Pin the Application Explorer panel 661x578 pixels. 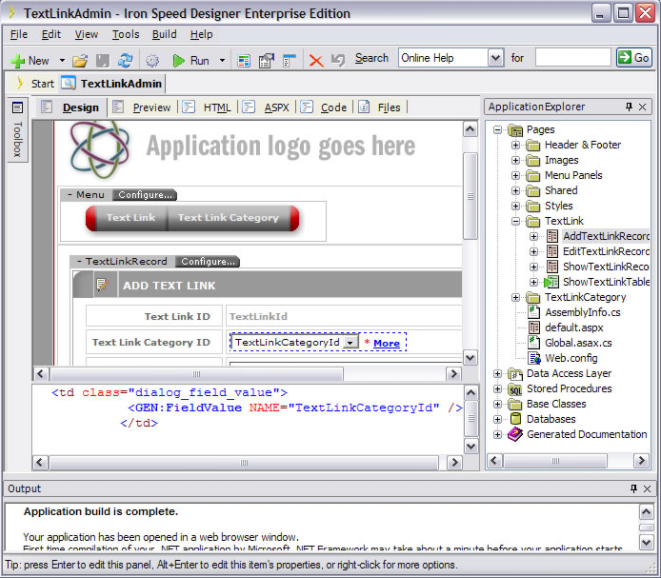coord(629,107)
